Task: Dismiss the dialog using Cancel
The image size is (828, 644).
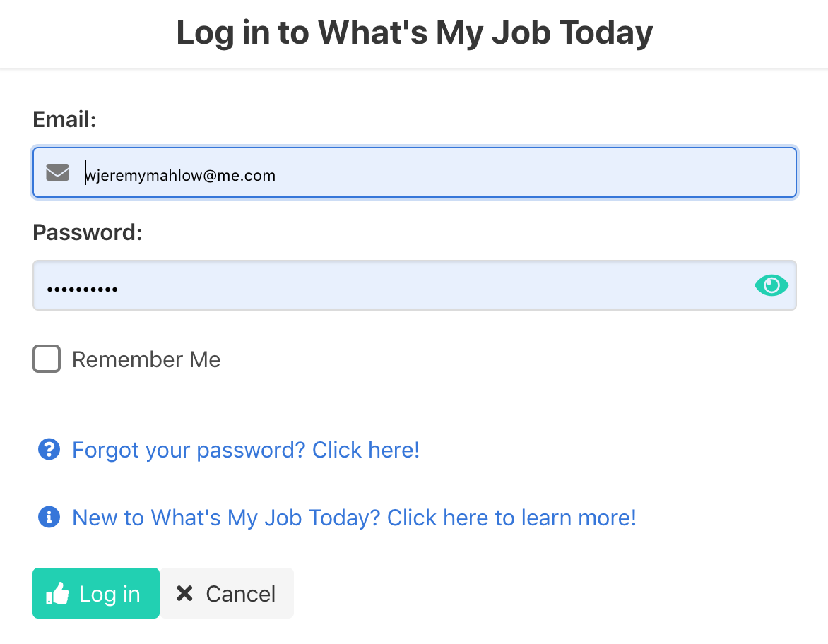Action: point(227,593)
